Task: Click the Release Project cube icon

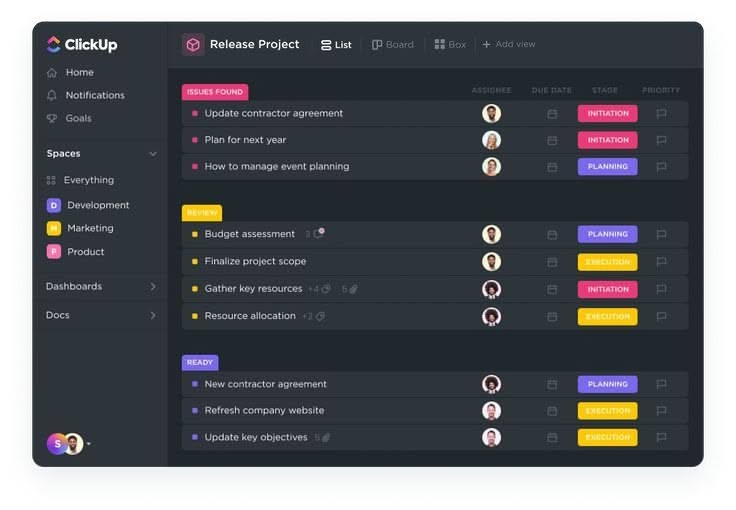Action: tap(193, 44)
